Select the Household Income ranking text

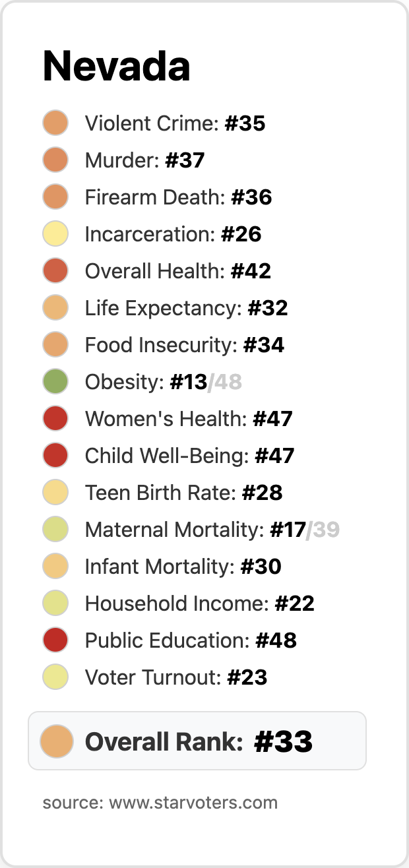199,604
